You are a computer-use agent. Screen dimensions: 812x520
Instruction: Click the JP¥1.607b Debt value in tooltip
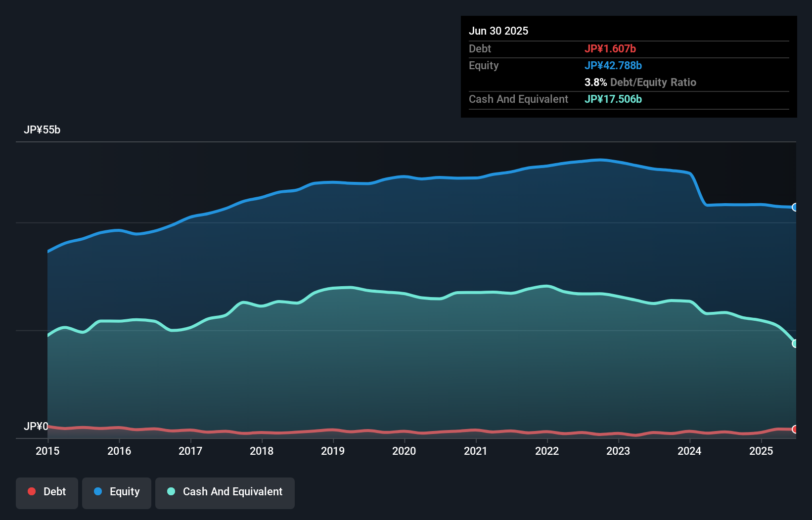pos(611,48)
